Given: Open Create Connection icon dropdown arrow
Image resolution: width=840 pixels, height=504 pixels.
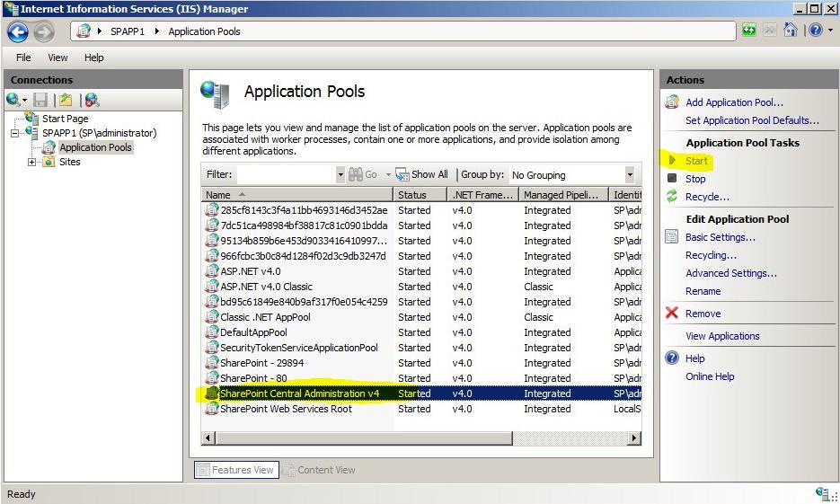Looking at the screenshot, I should [24, 101].
